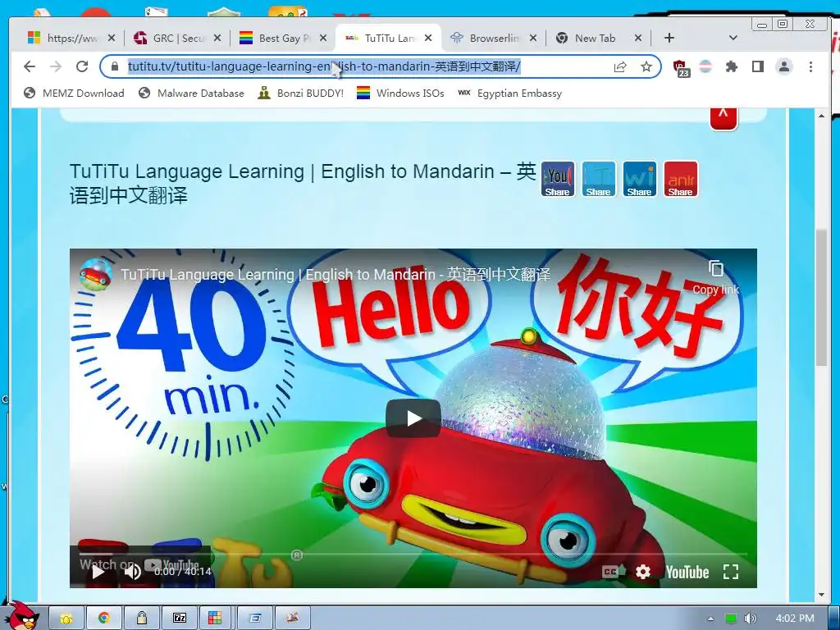Open Windows ISOs bookmark

(400, 94)
